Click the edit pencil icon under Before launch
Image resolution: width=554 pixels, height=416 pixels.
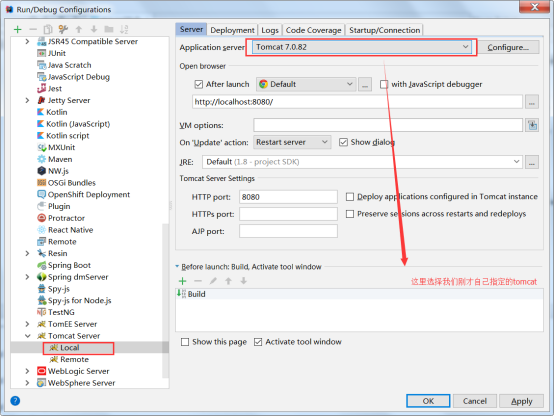point(213,281)
